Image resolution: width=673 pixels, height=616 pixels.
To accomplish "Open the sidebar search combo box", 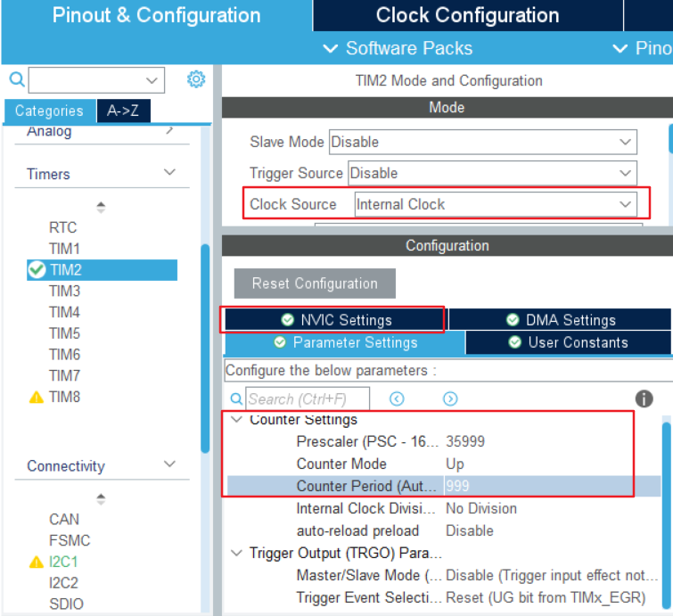I will [x=96, y=80].
